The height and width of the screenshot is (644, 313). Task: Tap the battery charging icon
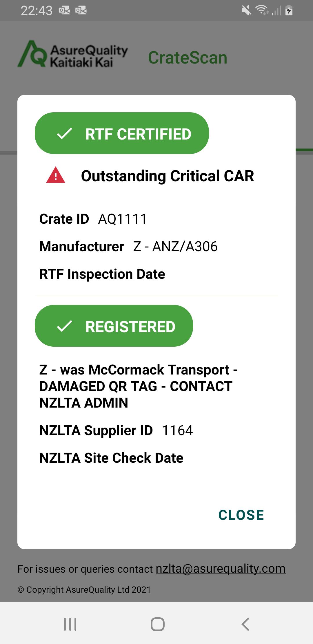(289, 10)
